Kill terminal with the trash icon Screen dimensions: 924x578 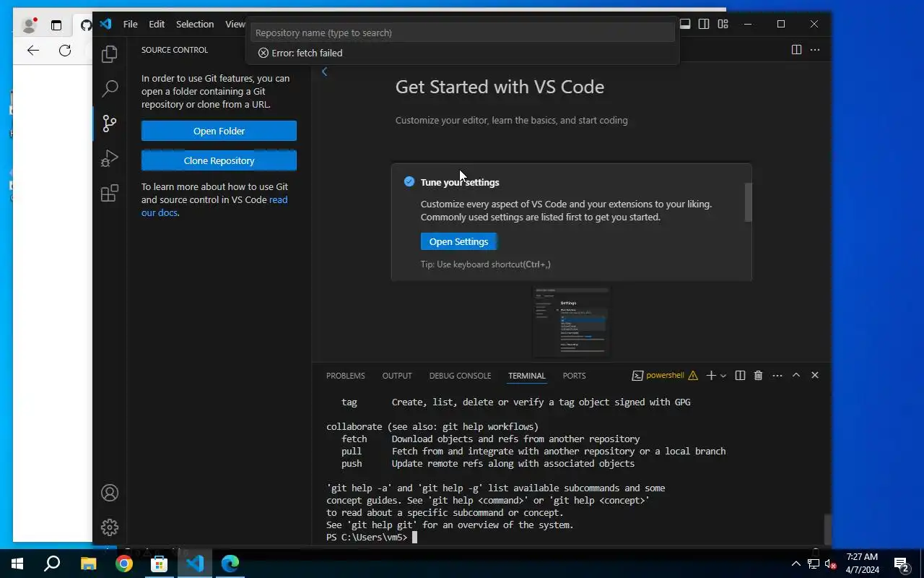click(758, 375)
